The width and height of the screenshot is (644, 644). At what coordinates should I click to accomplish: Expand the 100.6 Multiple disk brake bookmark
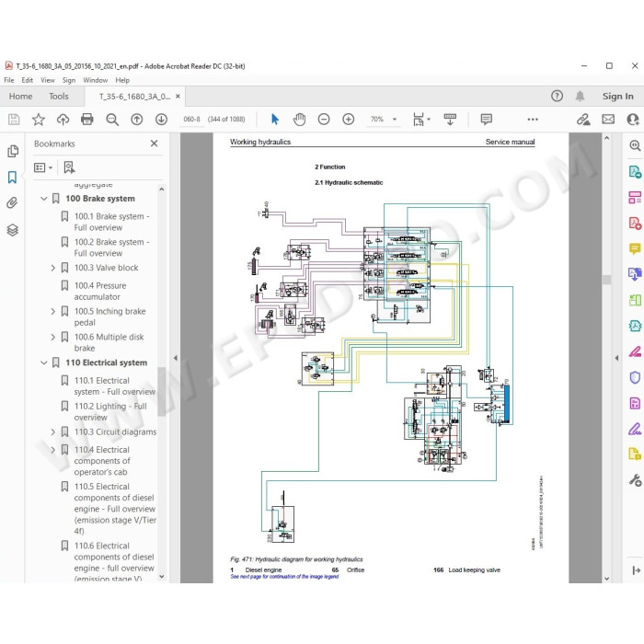[53, 338]
